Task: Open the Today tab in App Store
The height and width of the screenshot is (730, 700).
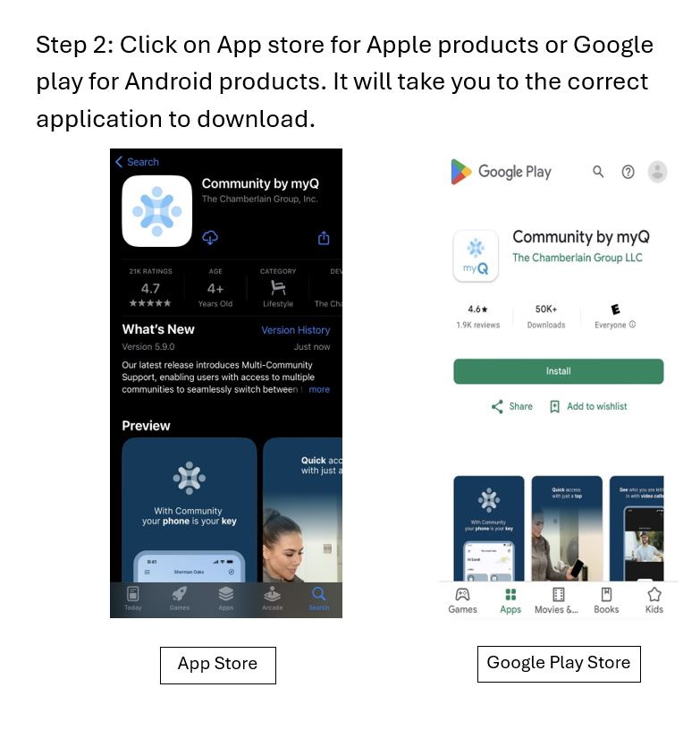Action: tap(132, 598)
